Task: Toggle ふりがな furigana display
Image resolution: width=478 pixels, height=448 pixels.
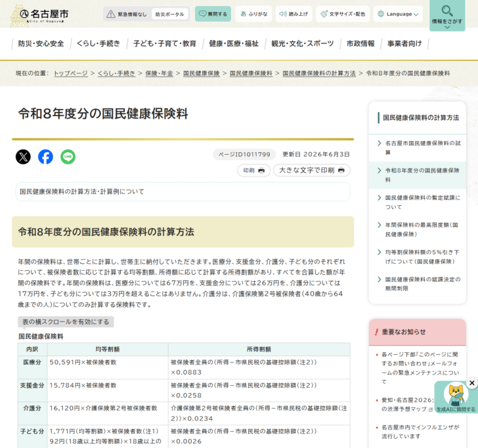Action: pyautogui.click(x=253, y=14)
